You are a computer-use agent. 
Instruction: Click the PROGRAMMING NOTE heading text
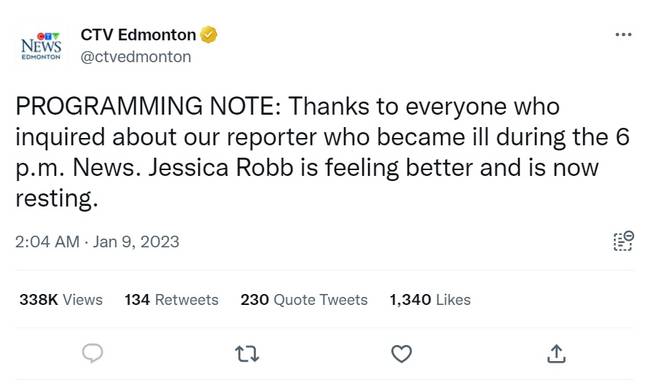click(149, 106)
